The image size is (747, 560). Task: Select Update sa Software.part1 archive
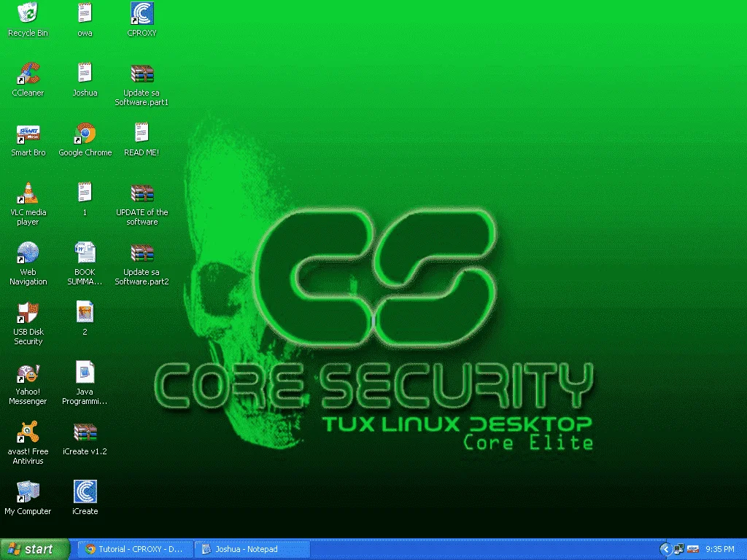point(142,74)
